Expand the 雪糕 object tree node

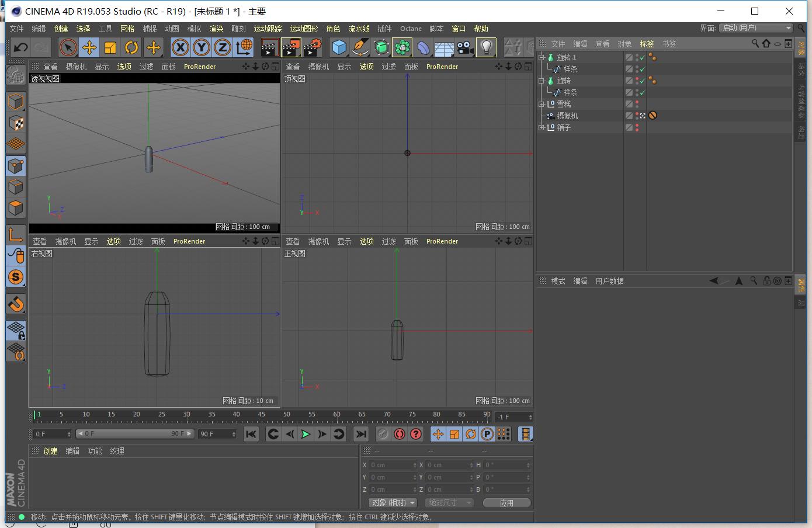[x=542, y=104]
